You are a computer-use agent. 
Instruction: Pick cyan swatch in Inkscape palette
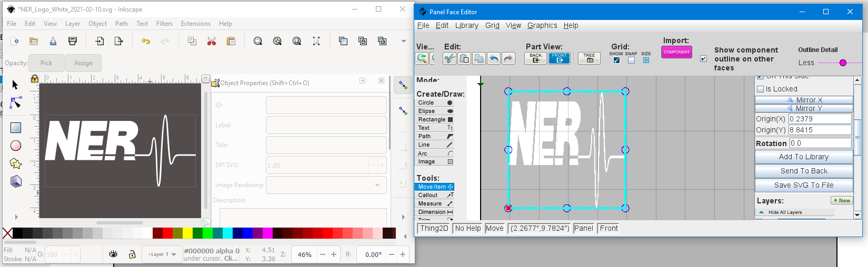coord(227,233)
